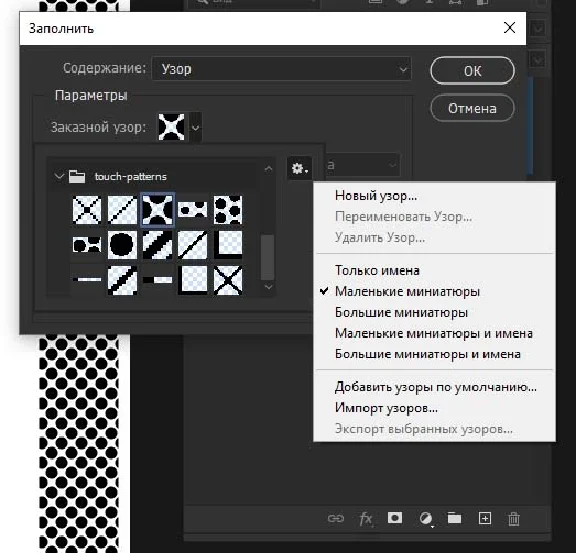Select the thin diagonal line pattern in top row

click(122, 210)
